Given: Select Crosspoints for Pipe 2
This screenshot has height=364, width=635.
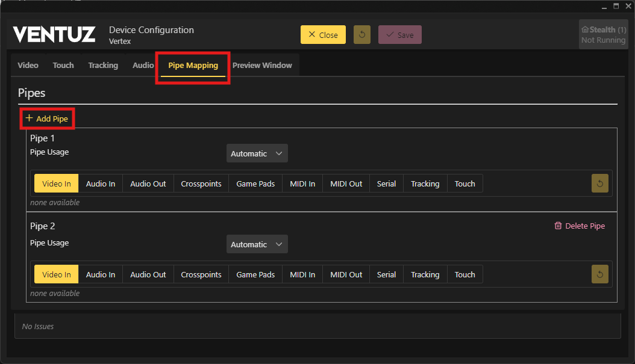Looking at the screenshot, I should (201, 274).
